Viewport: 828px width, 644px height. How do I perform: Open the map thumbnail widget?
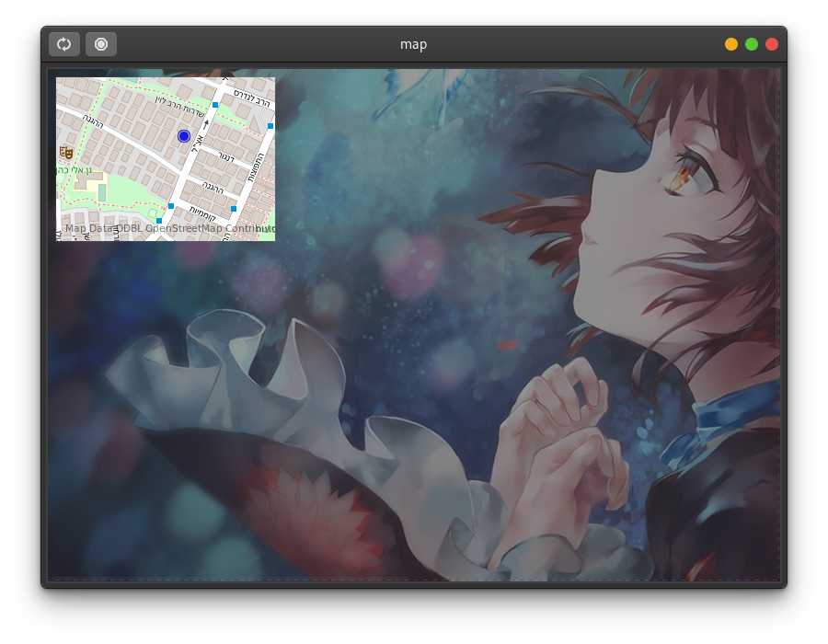[x=166, y=159]
